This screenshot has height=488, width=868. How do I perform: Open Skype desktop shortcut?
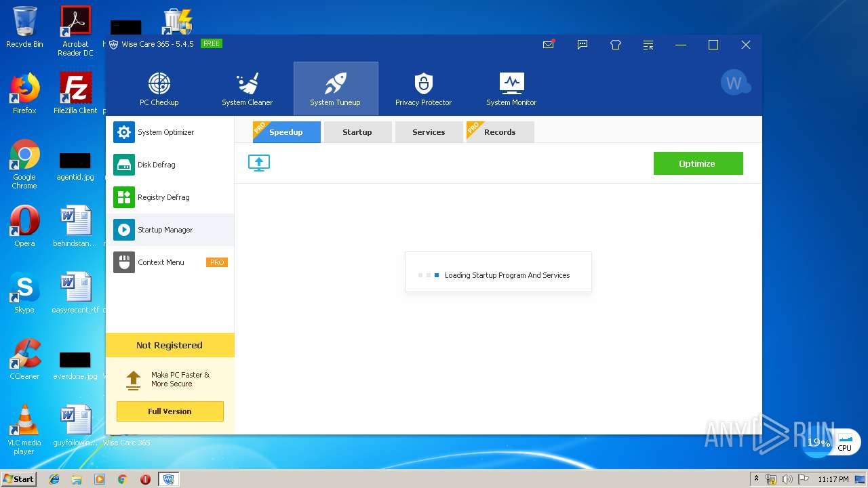click(x=24, y=293)
